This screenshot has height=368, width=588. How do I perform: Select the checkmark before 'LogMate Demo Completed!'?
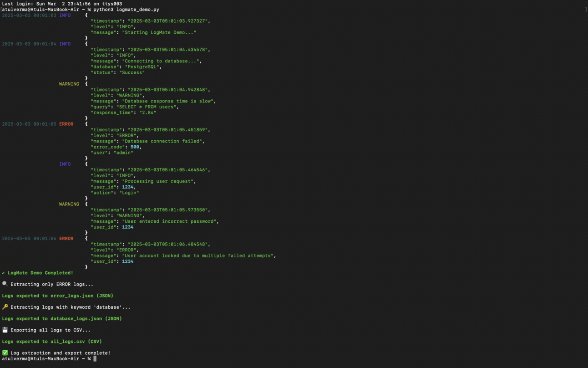pos(3,272)
